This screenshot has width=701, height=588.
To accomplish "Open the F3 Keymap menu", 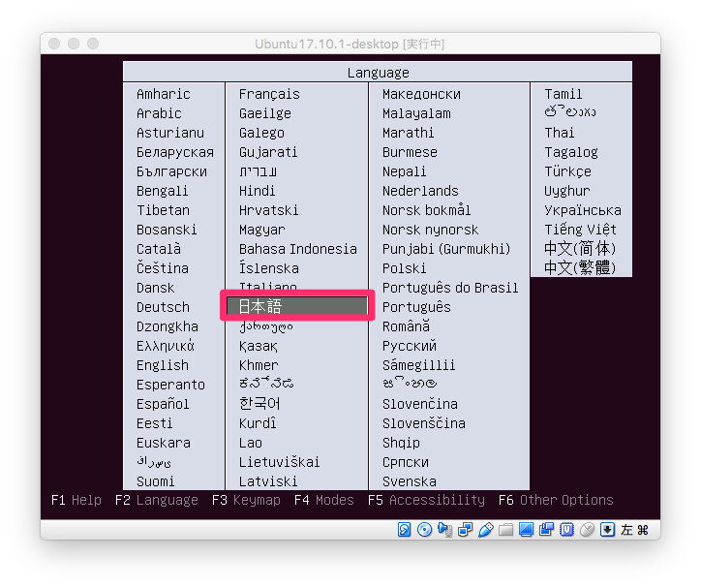I will (x=246, y=500).
